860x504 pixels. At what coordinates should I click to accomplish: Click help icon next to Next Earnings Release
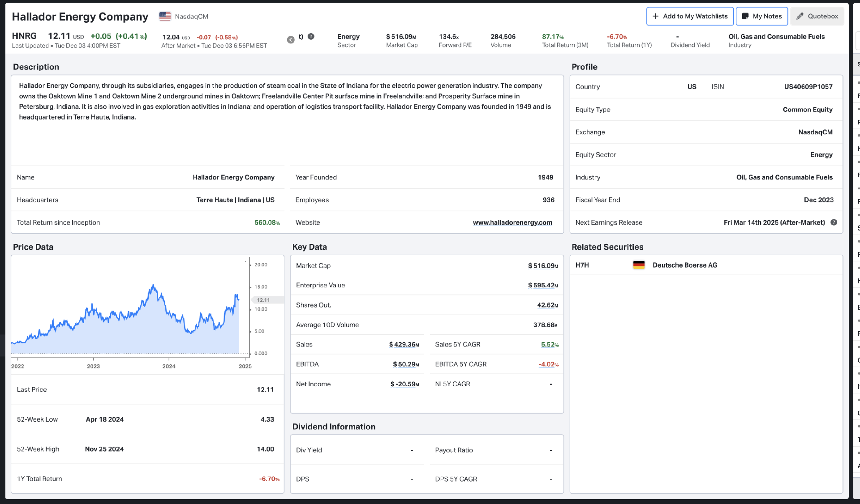click(x=834, y=222)
